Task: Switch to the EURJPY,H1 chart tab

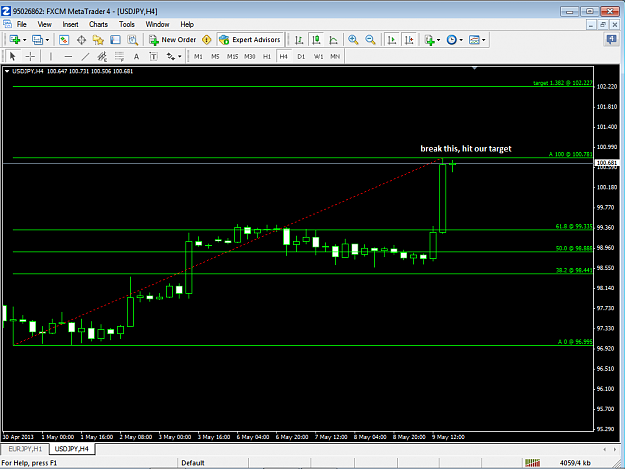Action: click(25, 449)
